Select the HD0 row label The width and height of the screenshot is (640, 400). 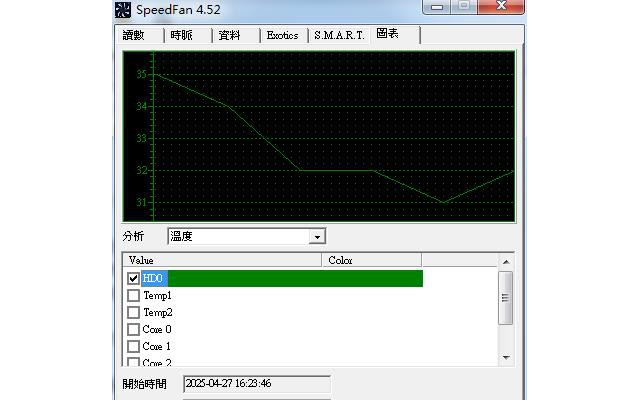click(x=153, y=278)
